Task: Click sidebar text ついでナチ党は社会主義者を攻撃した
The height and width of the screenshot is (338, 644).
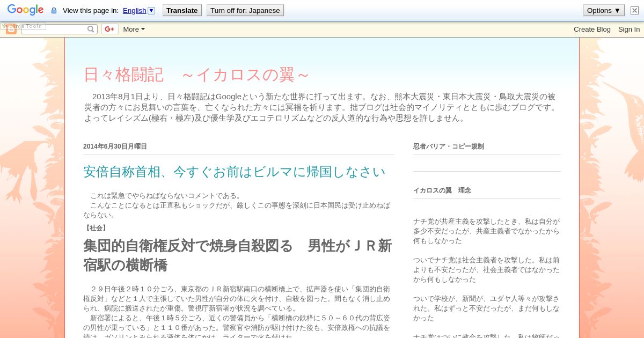Action: [486, 269]
